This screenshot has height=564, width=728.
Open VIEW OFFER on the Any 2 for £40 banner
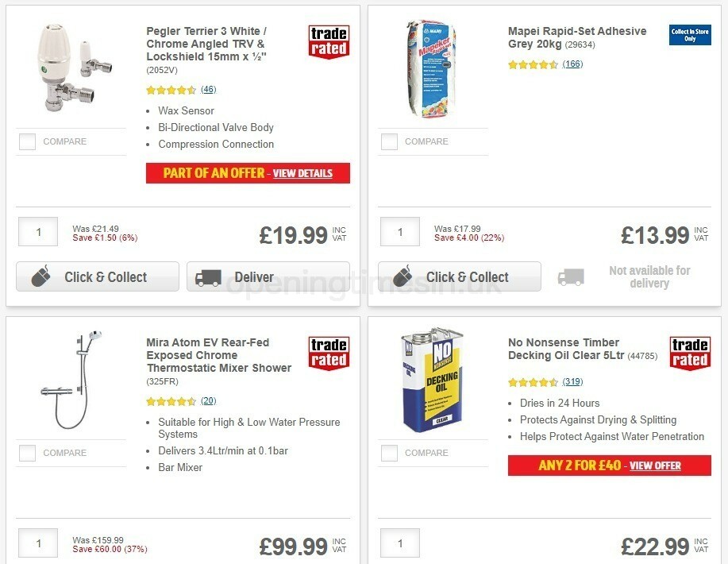point(654,465)
